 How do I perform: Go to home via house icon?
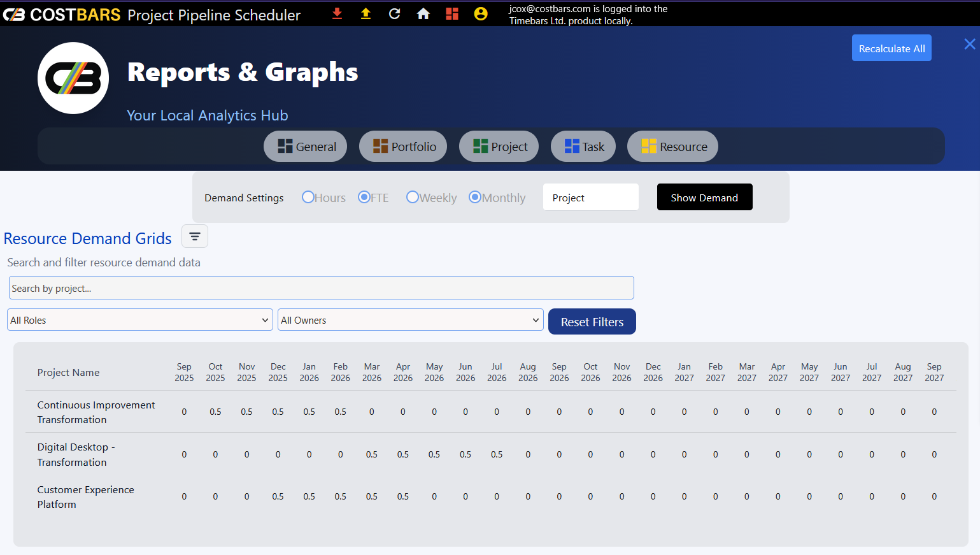point(423,13)
